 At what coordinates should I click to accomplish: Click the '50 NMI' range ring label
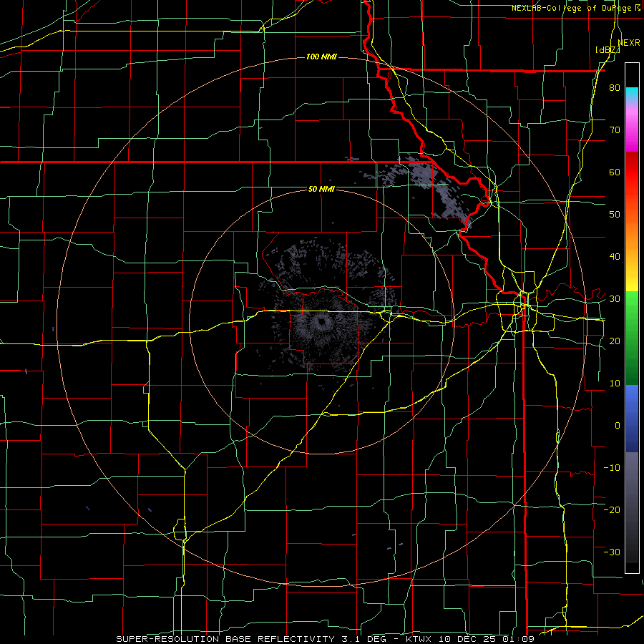(321, 190)
